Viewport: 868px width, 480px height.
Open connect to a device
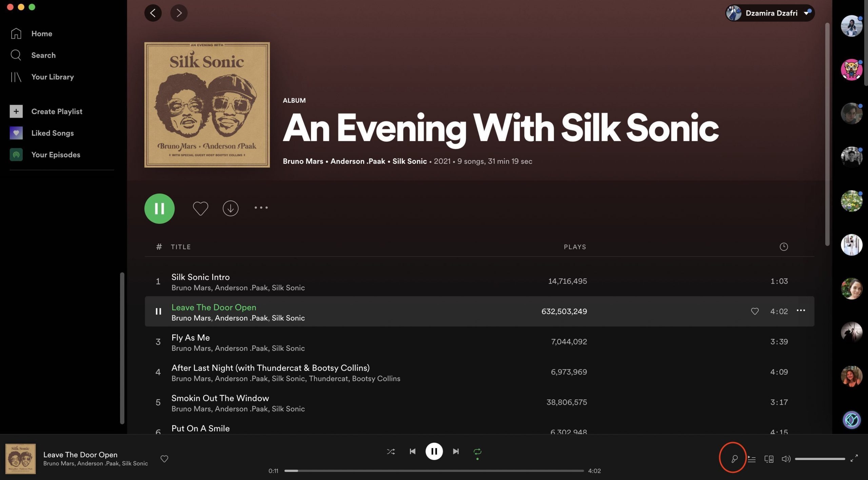[769, 459]
